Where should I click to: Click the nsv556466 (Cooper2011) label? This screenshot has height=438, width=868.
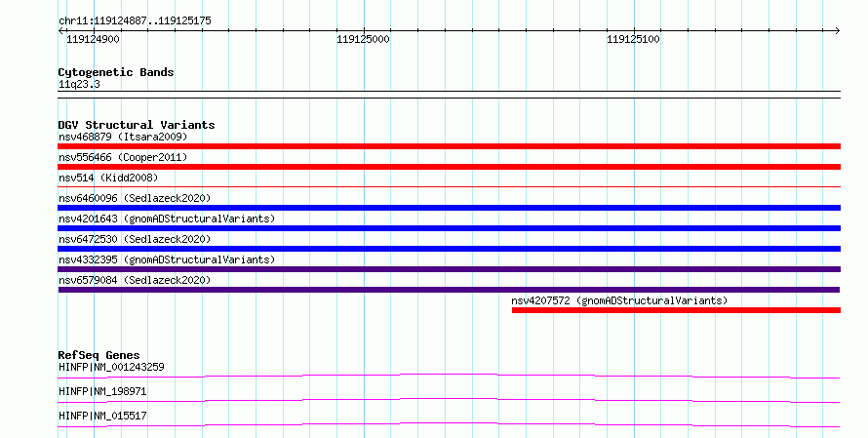[x=123, y=157]
